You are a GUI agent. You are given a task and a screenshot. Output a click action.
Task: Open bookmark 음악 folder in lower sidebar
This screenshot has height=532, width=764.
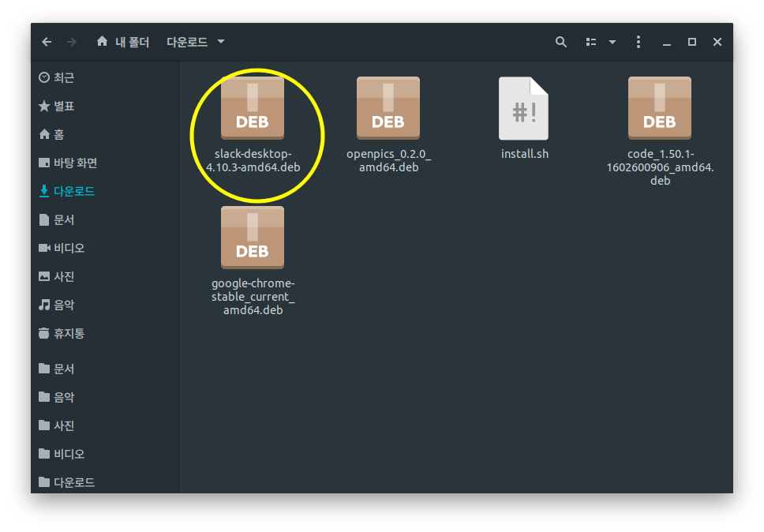point(64,397)
